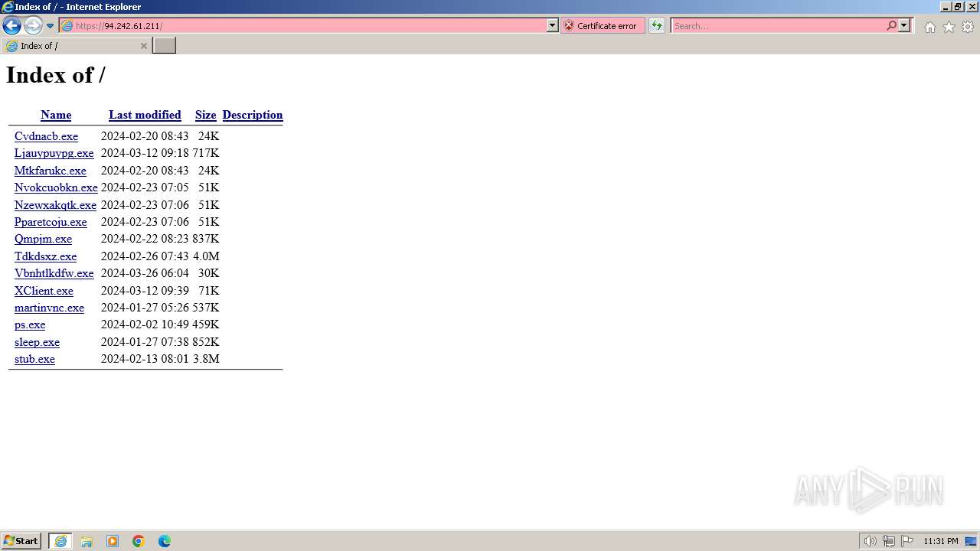Click the Search box field
This screenshot has height=551, width=980.
[x=778, y=26]
